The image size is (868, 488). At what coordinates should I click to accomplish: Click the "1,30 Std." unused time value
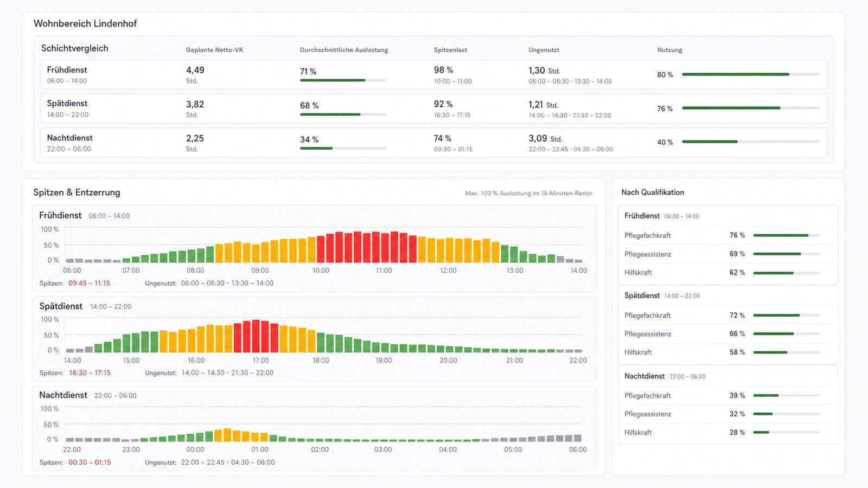click(x=544, y=70)
